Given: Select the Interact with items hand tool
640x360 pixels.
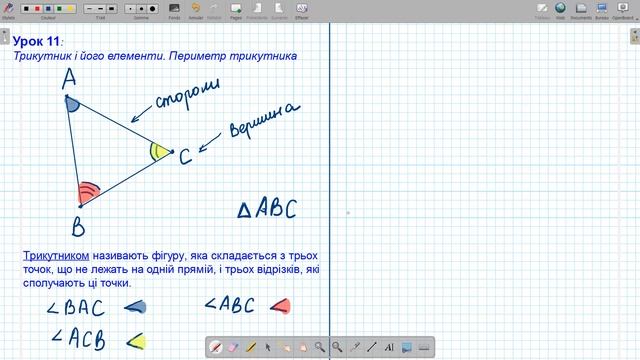Looking at the screenshot, I should pyautogui.click(x=285, y=347).
